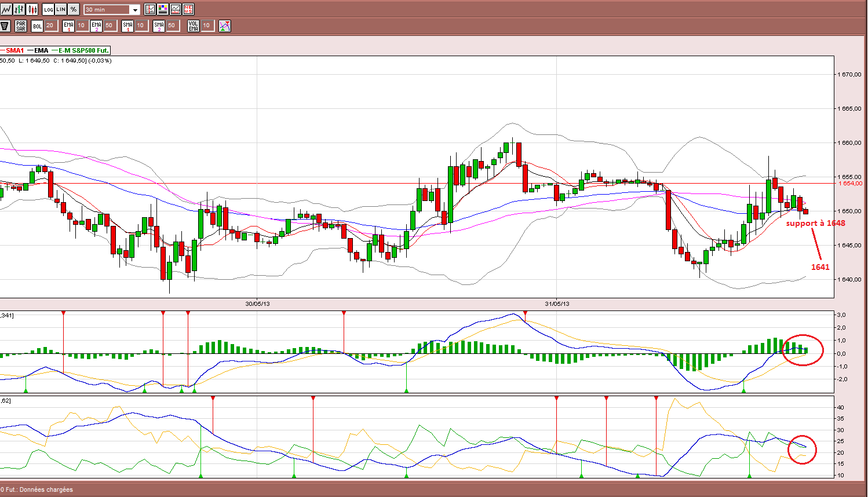
Task: Toggle the PAR SAR indicator
Action: tap(21, 25)
